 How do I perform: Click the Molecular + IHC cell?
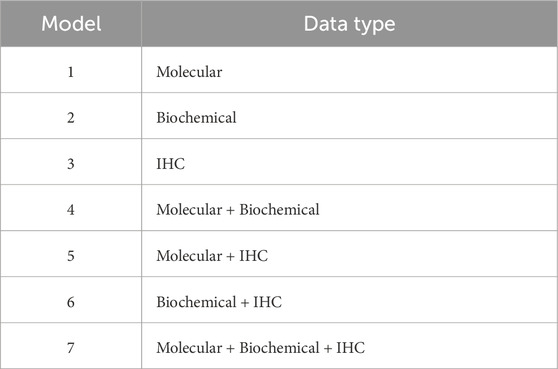click(x=349, y=254)
